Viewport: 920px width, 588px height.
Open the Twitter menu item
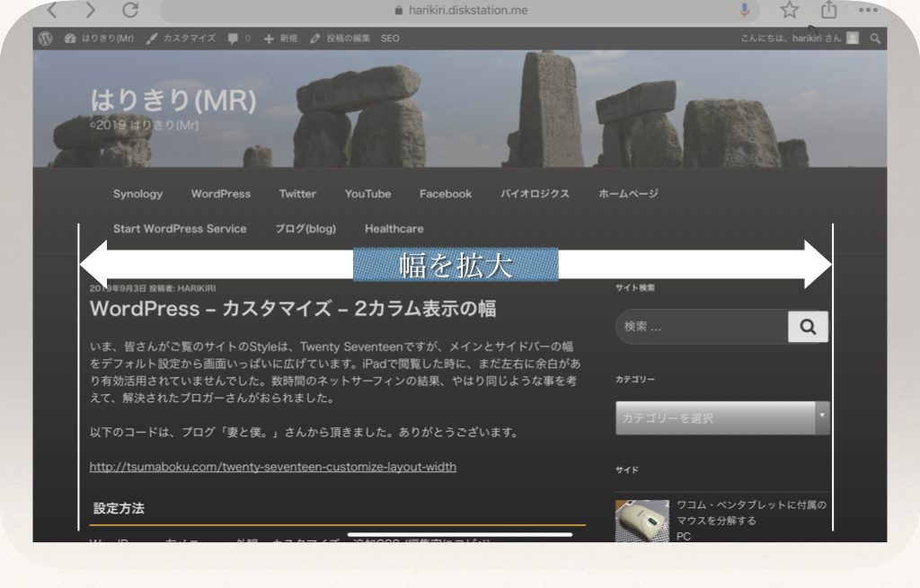(x=297, y=194)
